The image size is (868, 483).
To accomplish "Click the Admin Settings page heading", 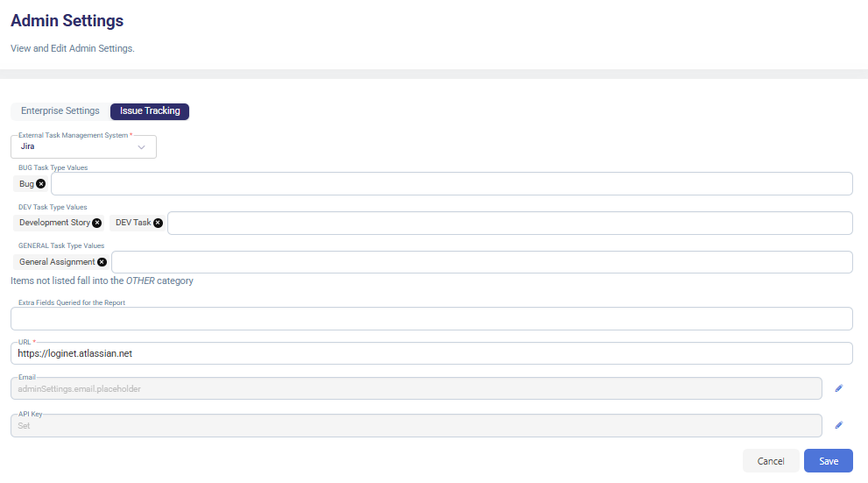I will (x=67, y=20).
